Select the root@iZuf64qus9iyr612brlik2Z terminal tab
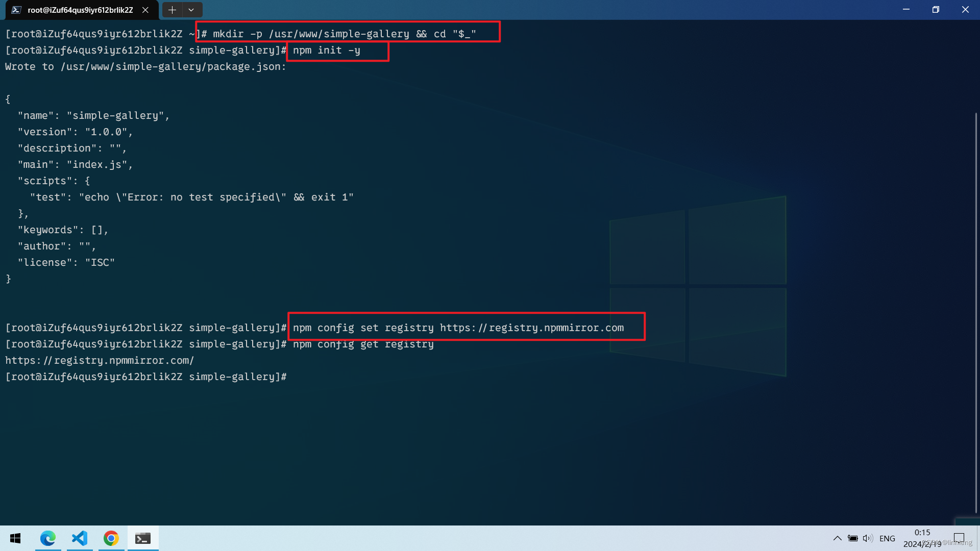Image resolution: width=980 pixels, height=551 pixels. (x=80, y=10)
